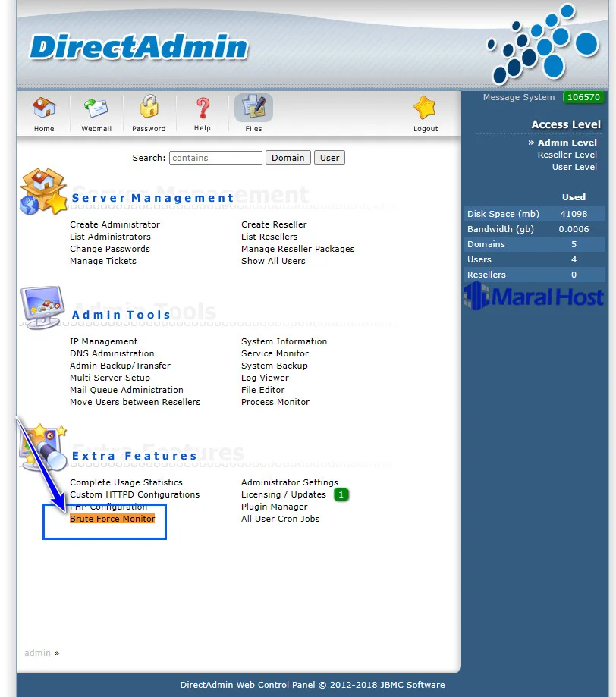
Task: Click the admin breadcrumb link
Action: tap(37, 653)
